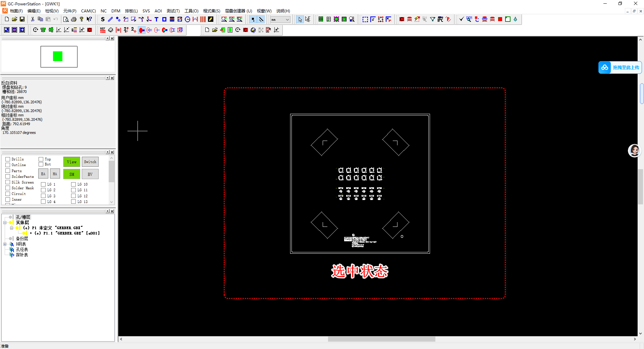The height and width of the screenshot is (349, 644).
Task: Open the DFM menu
Action: pyautogui.click(x=116, y=11)
